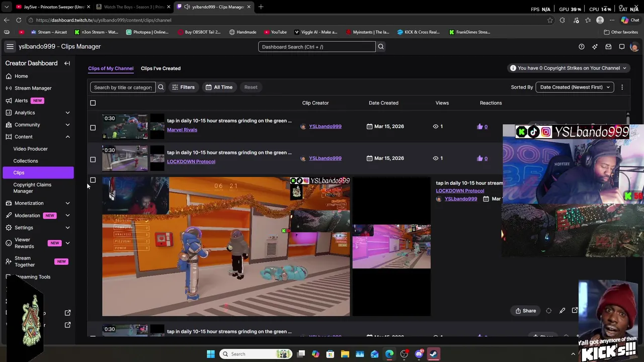Image resolution: width=644 pixels, height=362 pixels.
Task: Open the chat bubble icon in header
Action: click(x=622, y=47)
